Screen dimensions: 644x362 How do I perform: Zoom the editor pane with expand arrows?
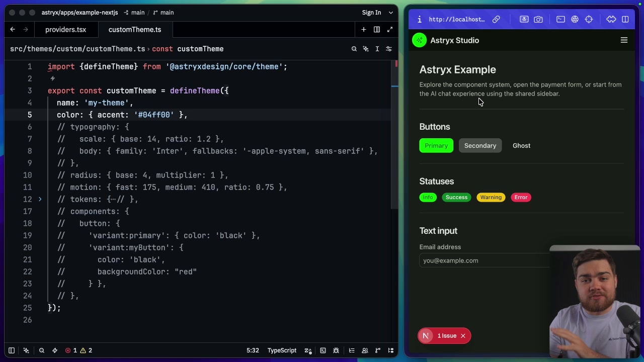pyautogui.click(x=390, y=30)
